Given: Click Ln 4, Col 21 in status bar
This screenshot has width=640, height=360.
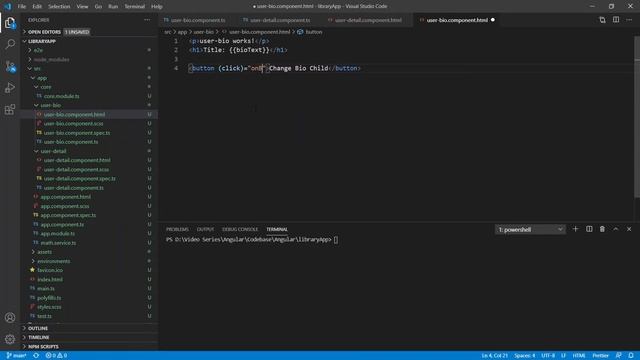Looking at the screenshot, I should pos(494,356).
